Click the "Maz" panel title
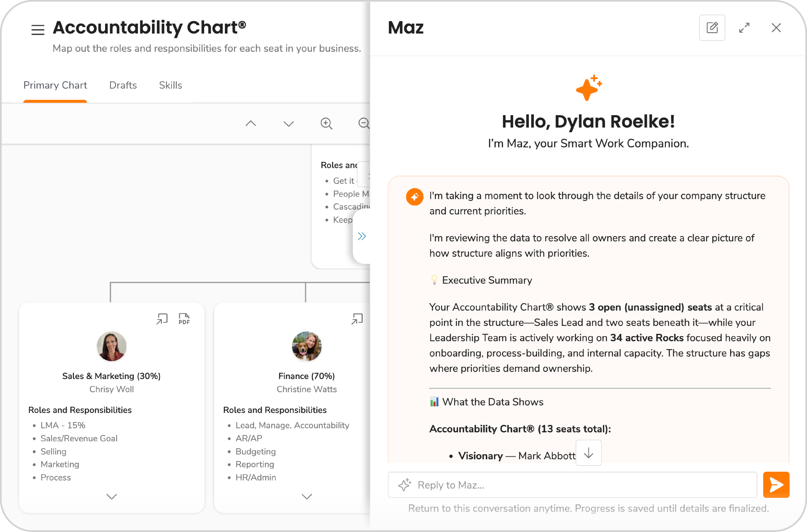807x532 pixels. [405, 28]
